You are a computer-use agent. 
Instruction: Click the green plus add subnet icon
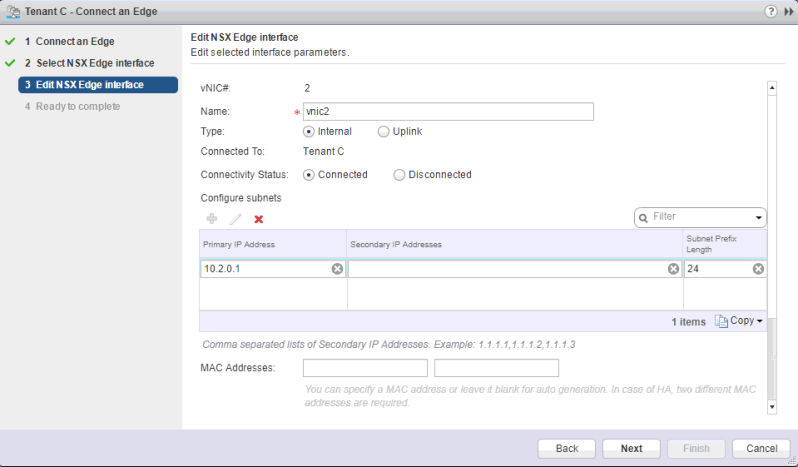pyautogui.click(x=212, y=219)
